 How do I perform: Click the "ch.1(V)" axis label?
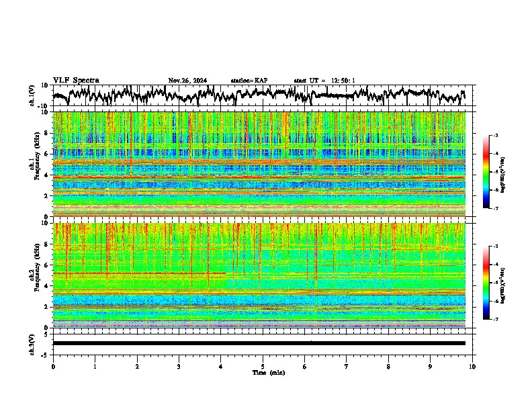pyautogui.click(x=32, y=95)
